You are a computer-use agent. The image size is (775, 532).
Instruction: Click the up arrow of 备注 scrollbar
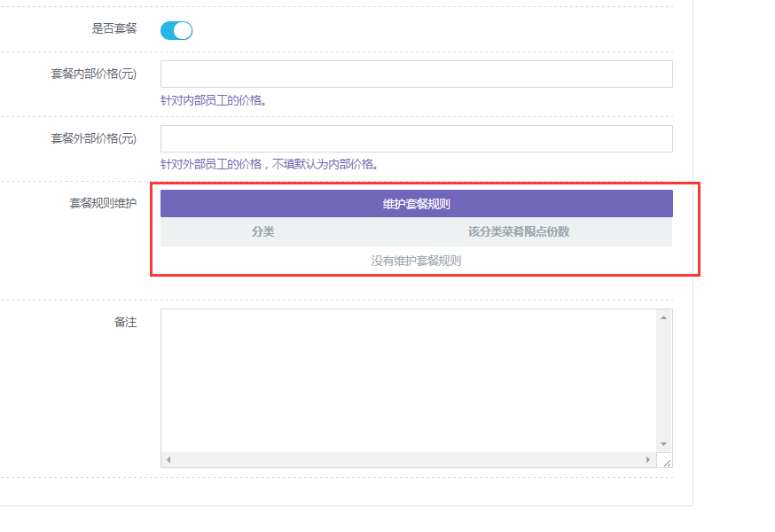tap(663, 317)
